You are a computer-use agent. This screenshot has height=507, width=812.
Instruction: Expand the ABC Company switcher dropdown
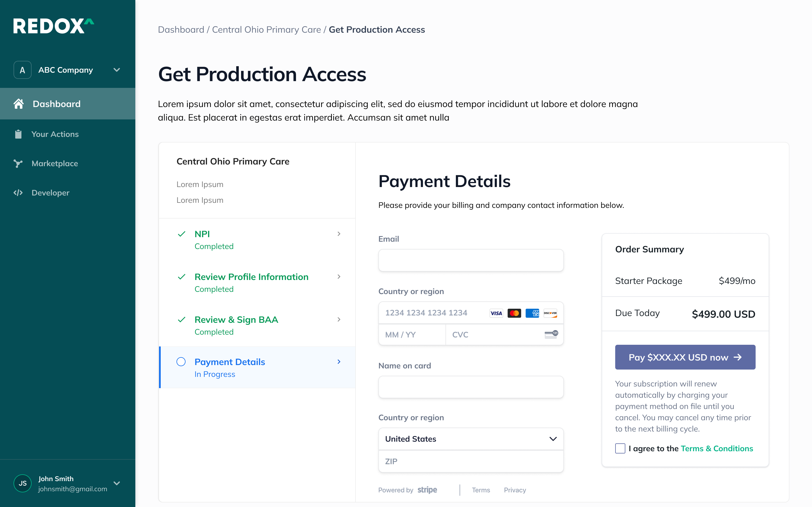(x=117, y=70)
